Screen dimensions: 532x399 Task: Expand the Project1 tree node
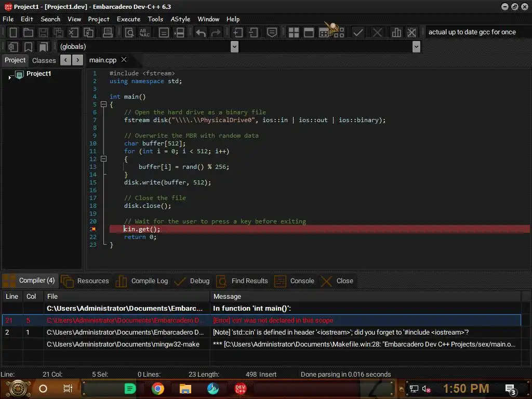pyautogui.click(x=9, y=78)
